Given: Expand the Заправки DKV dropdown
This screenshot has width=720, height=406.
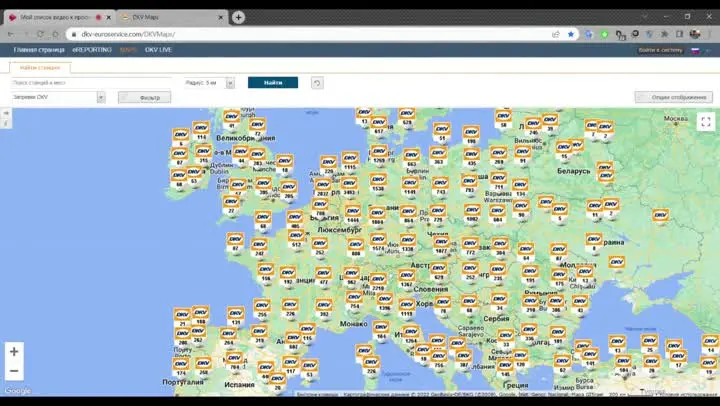Looking at the screenshot, I should [101, 97].
